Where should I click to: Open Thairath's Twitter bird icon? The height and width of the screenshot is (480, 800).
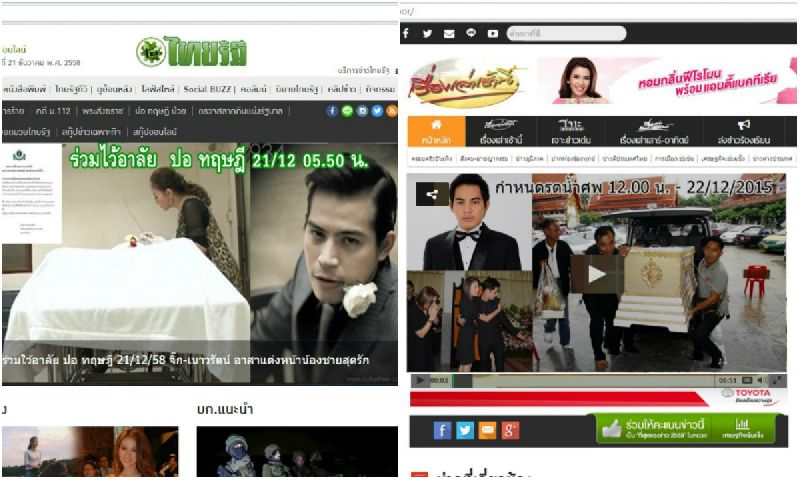click(377, 111)
